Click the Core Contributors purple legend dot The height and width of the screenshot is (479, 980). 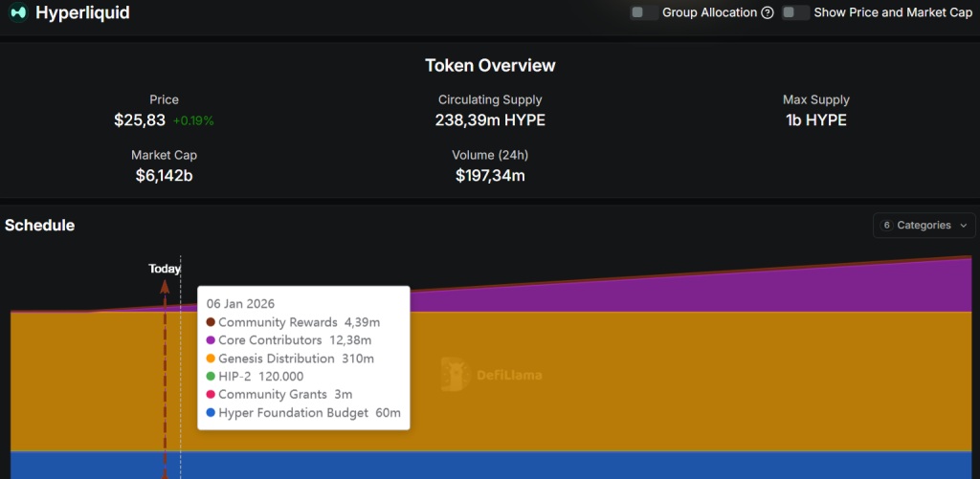tap(211, 340)
